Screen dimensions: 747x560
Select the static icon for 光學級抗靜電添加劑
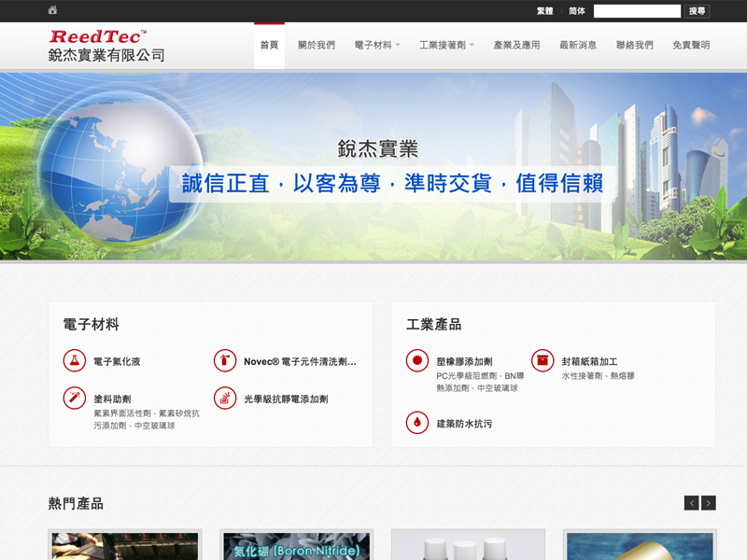pos(225,399)
